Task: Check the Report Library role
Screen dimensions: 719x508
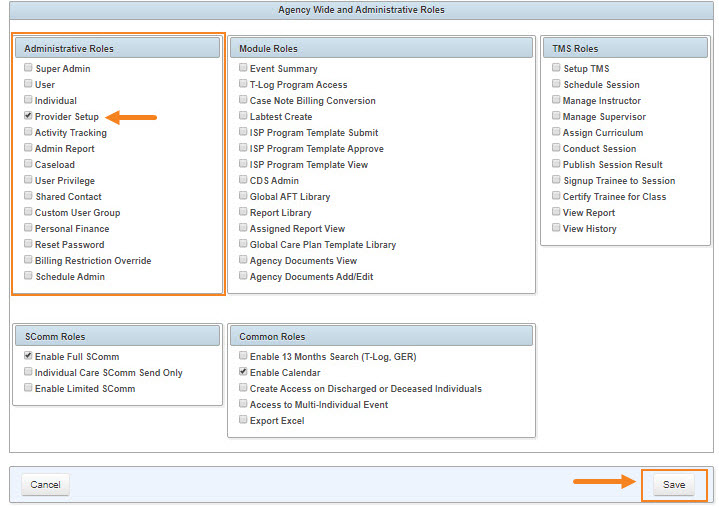Action: [x=243, y=213]
